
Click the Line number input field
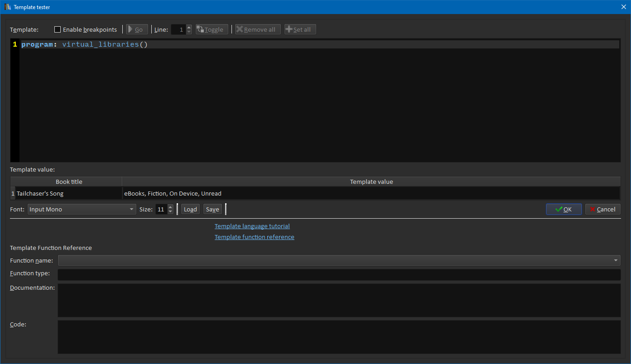point(178,29)
